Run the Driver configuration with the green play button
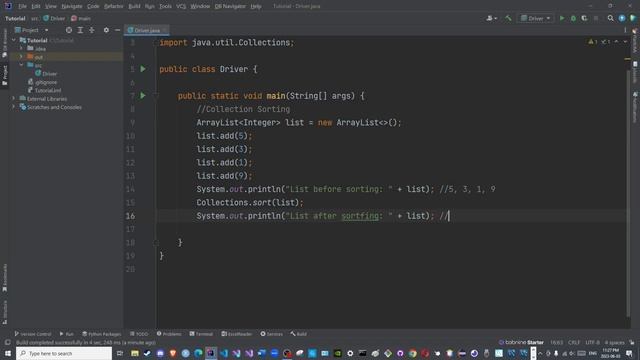 [x=562, y=18]
